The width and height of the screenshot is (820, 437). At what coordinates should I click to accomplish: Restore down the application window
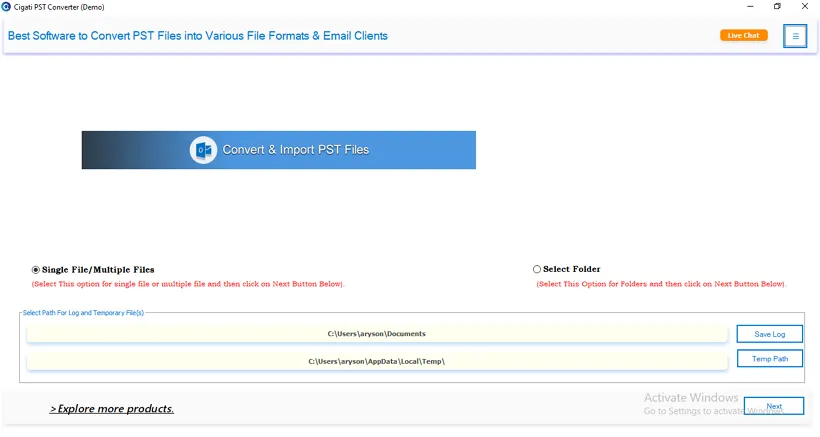click(777, 7)
